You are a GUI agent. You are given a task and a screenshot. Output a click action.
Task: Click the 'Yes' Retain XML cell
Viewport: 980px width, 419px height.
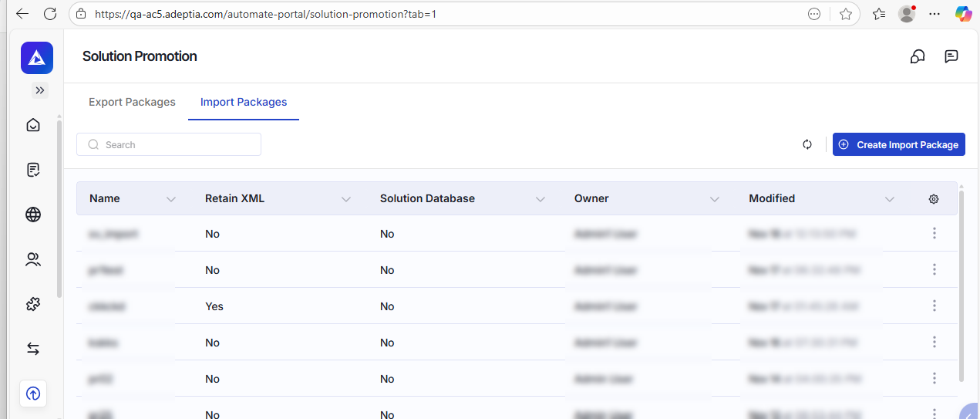(x=214, y=306)
